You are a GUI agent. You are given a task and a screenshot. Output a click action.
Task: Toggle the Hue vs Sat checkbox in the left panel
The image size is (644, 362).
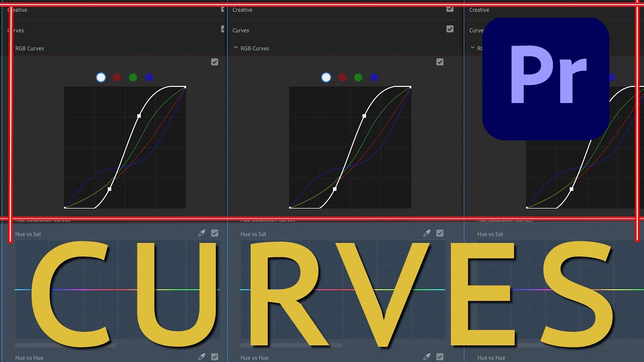[x=215, y=233]
